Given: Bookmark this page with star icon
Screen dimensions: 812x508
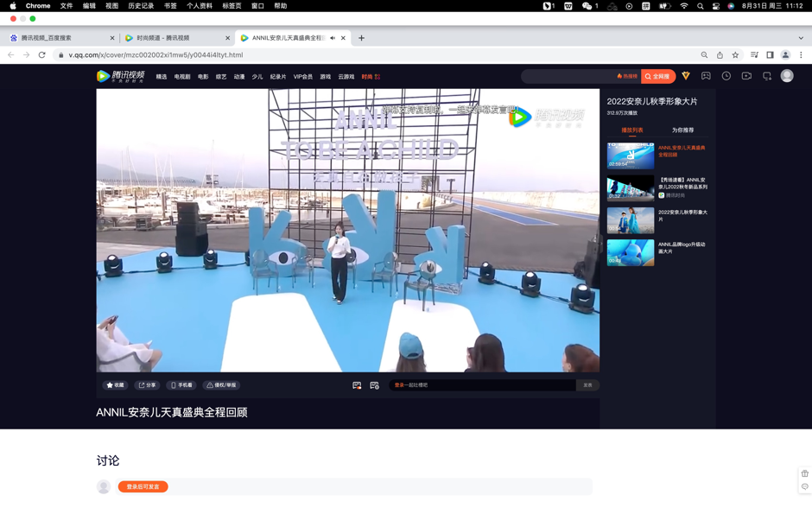Looking at the screenshot, I should pyautogui.click(x=735, y=55).
